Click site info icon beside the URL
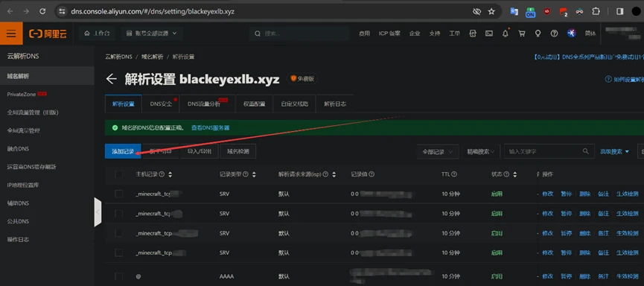Screen dimensions: 644x286 click(63, 11)
